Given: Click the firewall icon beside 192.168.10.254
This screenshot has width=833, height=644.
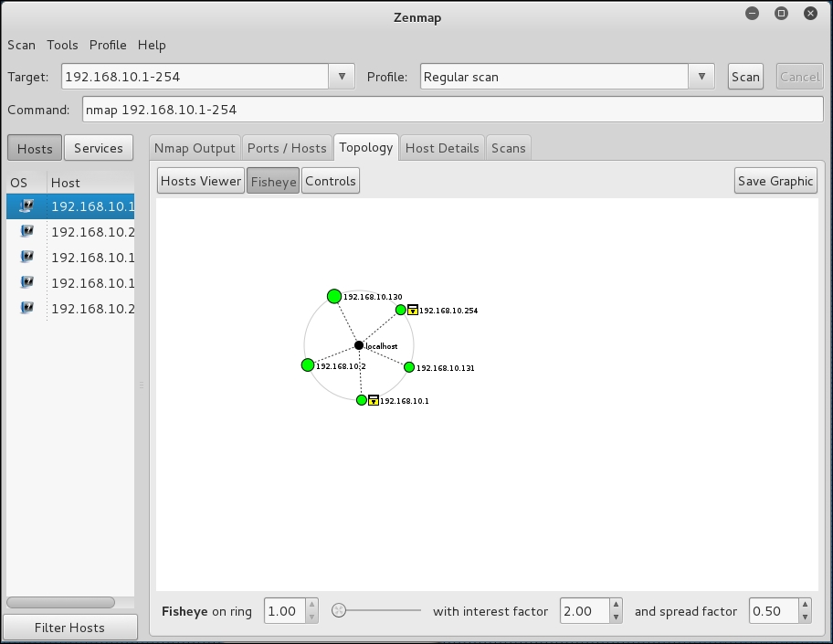Looking at the screenshot, I should click(411, 310).
